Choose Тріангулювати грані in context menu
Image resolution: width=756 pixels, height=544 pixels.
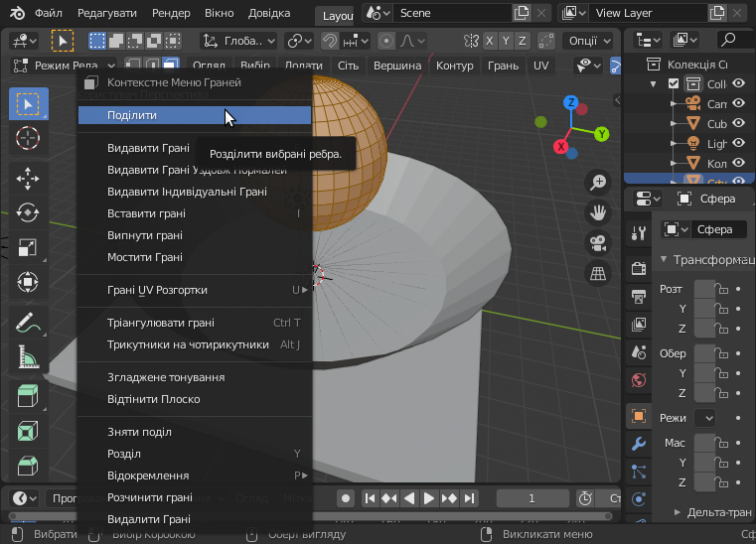[x=195, y=323]
